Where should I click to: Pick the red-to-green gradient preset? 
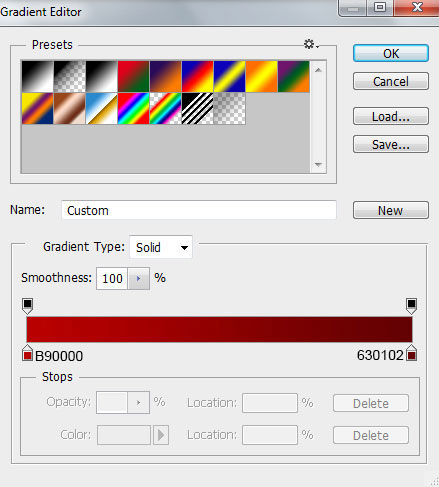click(133, 76)
